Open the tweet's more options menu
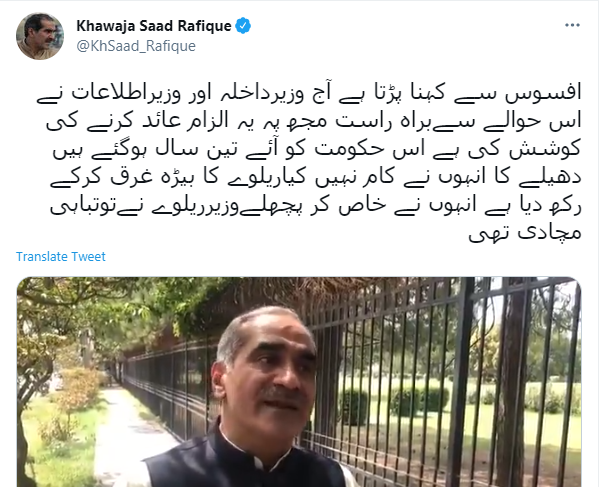This screenshot has width=600, height=487. [572, 25]
